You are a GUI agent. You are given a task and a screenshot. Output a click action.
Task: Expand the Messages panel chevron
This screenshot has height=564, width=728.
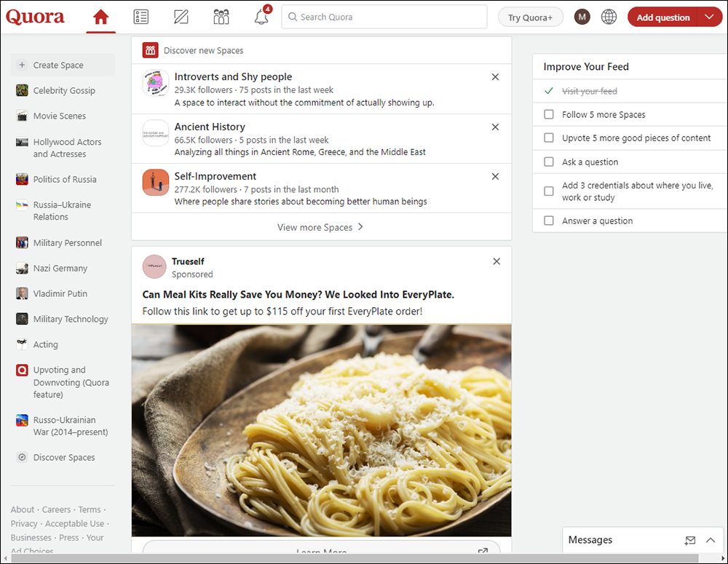711,540
